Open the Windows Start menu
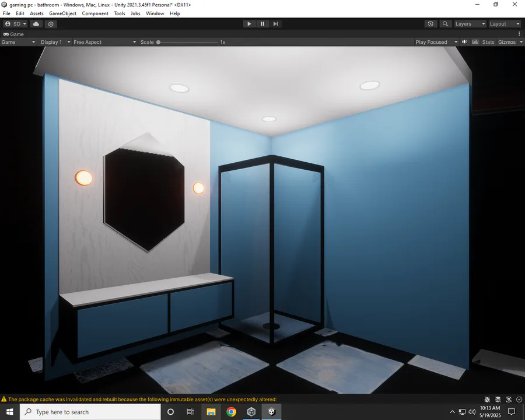This screenshot has height=420, width=525. [x=10, y=412]
